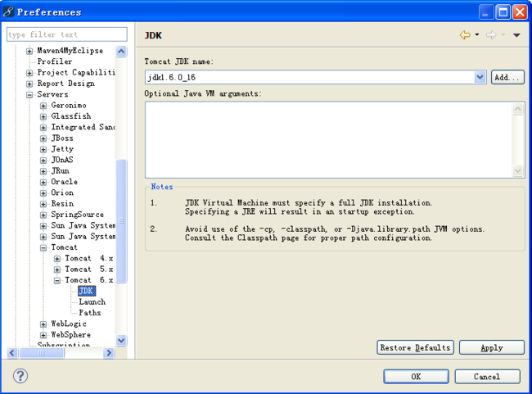Expand the JRun server node
532x394 pixels.
[43, 171]
